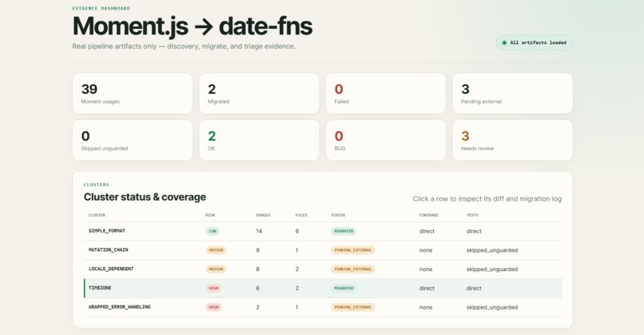Open the 3 Pending external card
This screenshot has width=644, height=335.
click(x=513, y=94)
